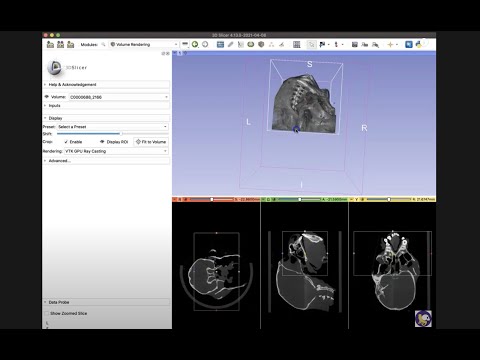Open the Volume Rendering modules dropdown

coord(144,44)
